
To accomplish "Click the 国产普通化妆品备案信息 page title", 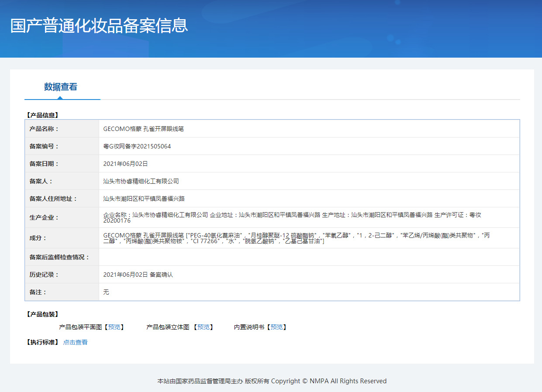I will [x=99, y=26].
